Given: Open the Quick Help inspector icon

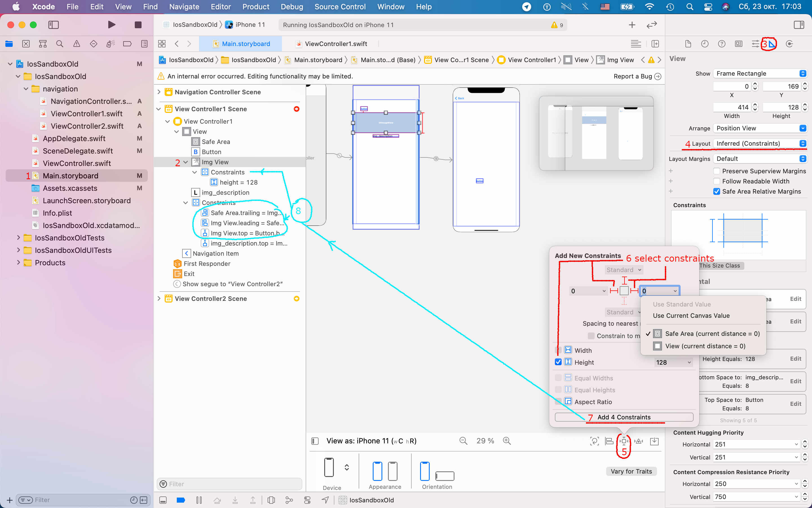Looking at the screenshot, I should (x=722, y=44).
